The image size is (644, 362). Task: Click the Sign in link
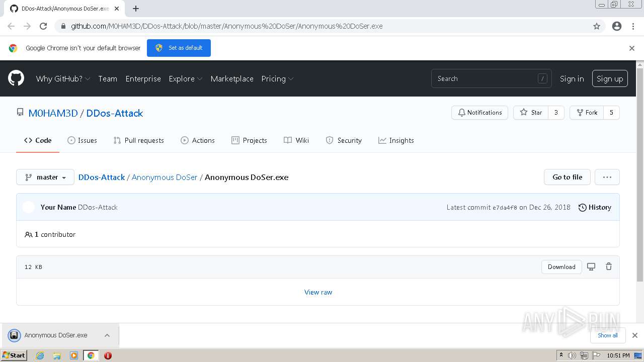coord(572,78)
